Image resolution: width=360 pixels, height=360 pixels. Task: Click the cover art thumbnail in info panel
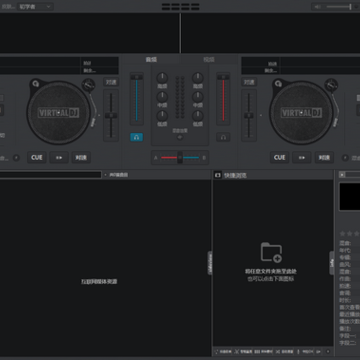click(x=350, y=196)
